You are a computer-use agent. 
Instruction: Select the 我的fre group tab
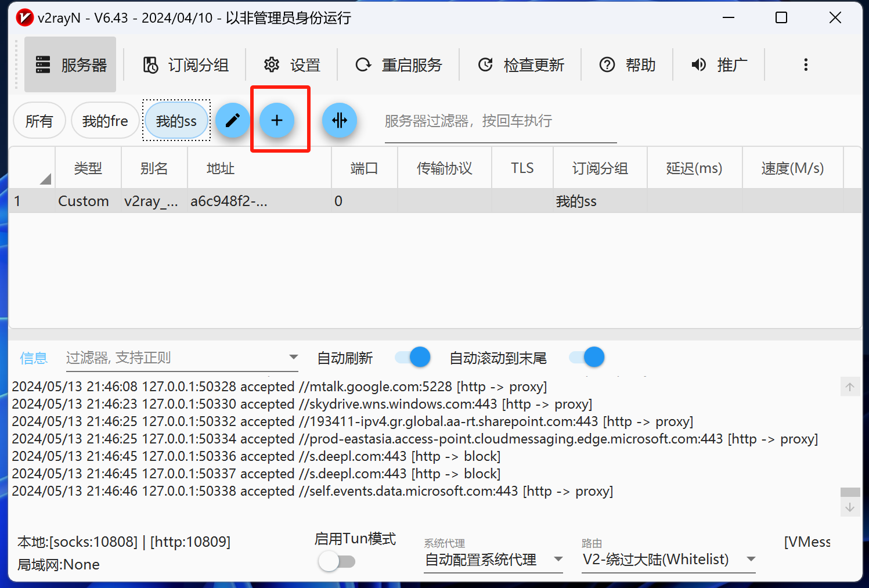pos(105,121)
